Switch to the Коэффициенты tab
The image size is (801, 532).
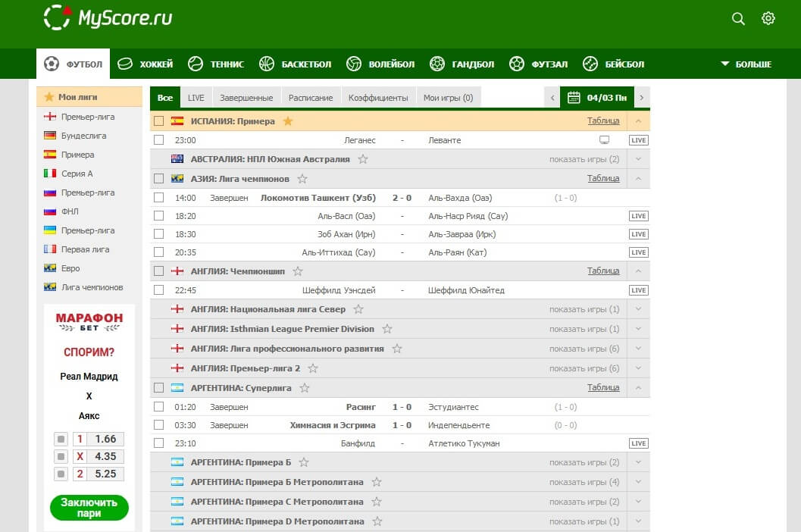(378, 98)
